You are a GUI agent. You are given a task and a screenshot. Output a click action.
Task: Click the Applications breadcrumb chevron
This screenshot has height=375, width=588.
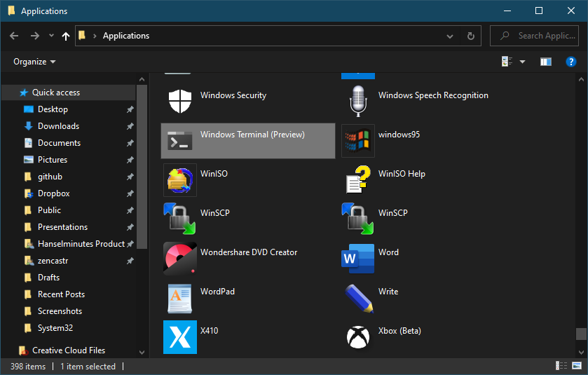point(95,36)
